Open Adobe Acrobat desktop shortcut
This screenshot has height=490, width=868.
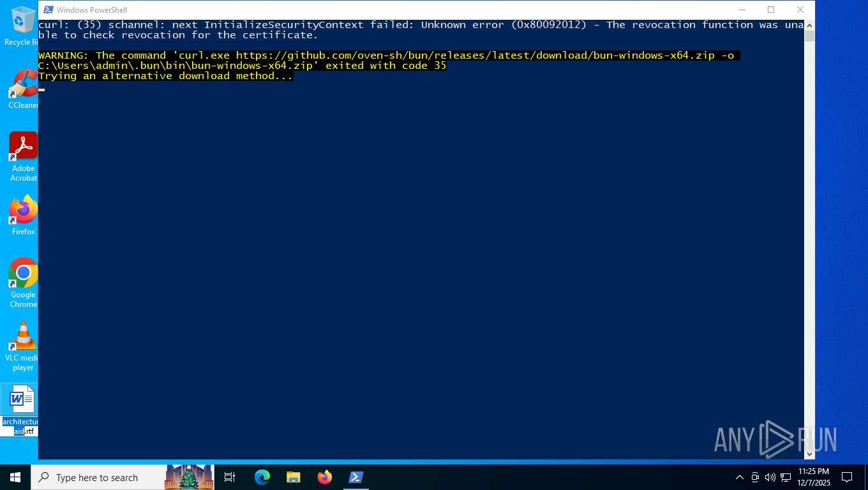[23, 157]
